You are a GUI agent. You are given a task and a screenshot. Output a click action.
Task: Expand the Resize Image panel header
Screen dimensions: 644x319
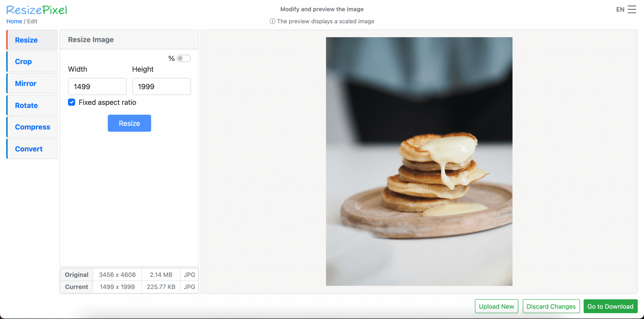click(91, 39)
